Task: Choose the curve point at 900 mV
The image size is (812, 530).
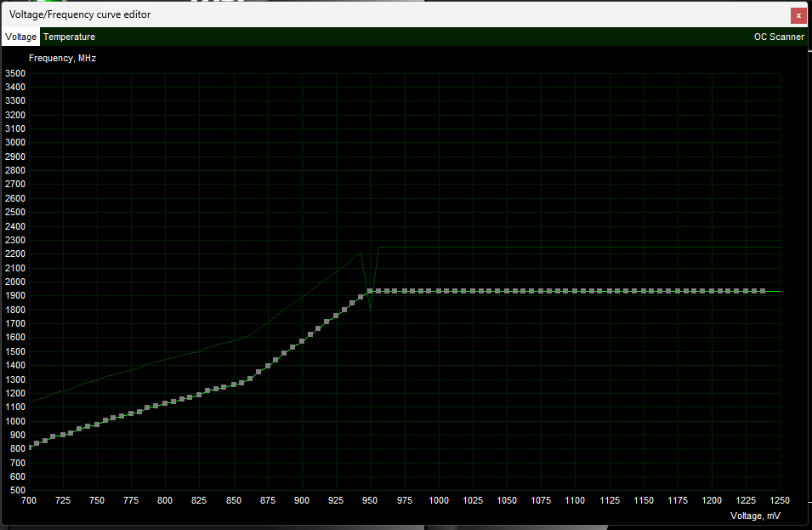Action: point(302,341)
